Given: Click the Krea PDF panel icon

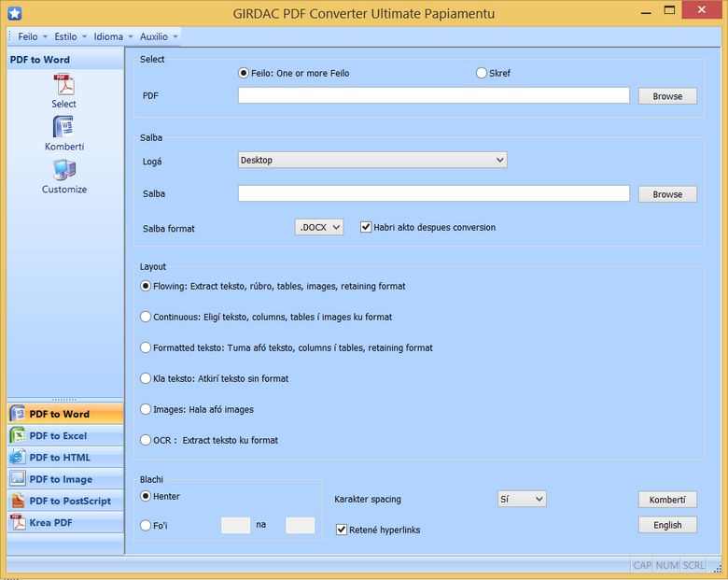Looking at the screenshot, I should [18, 522].
